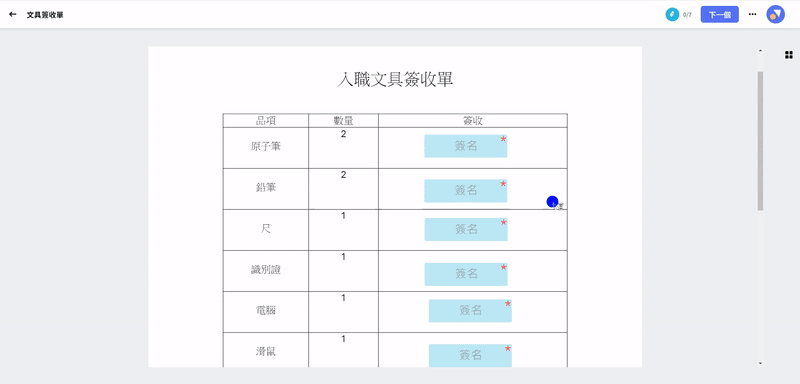This screenshot has height=384, width=800.
Task: Click the 文具簽收單 document title
Action: pos(45,15)
